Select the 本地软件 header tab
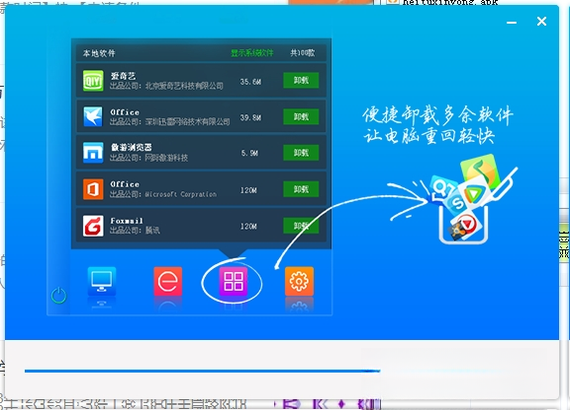This screenshot has height=410, width=570. click(99, 53)
